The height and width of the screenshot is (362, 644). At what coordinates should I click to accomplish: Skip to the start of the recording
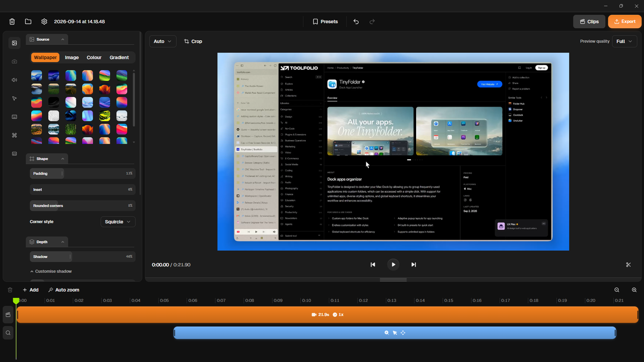click(x=373, y=264)
